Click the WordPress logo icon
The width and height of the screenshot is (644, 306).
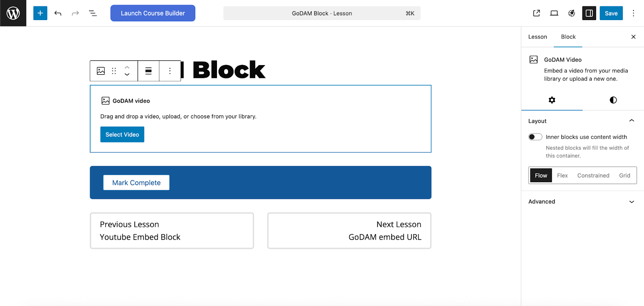tap(13, 13)
